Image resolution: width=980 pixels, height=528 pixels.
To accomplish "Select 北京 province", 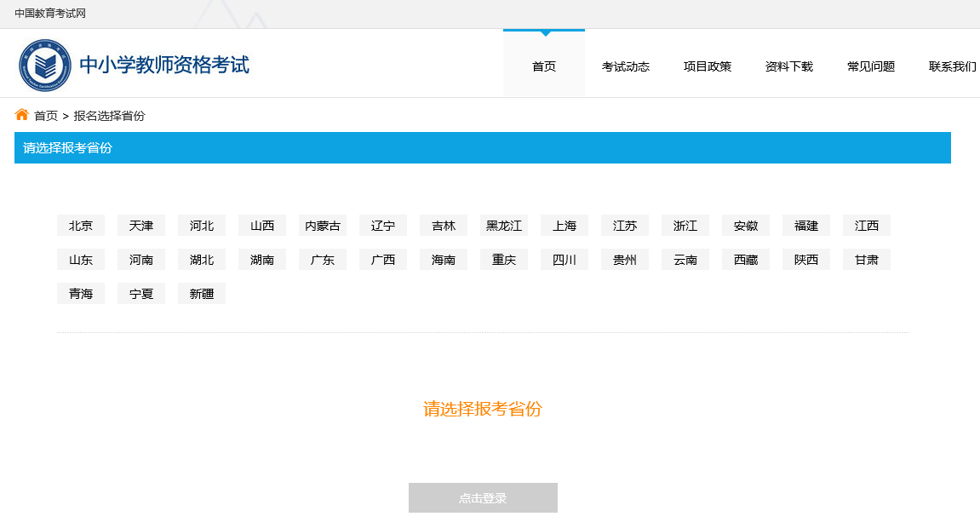I will coord(81,226).
